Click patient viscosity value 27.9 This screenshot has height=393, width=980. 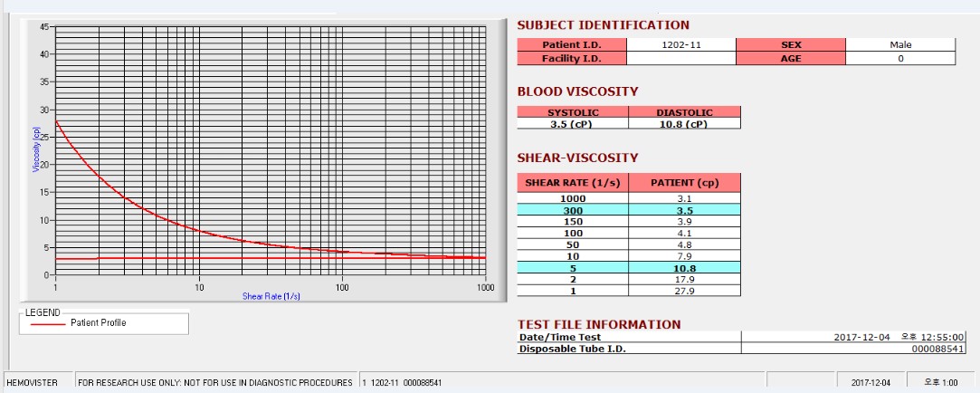click(x=684, y=291)
